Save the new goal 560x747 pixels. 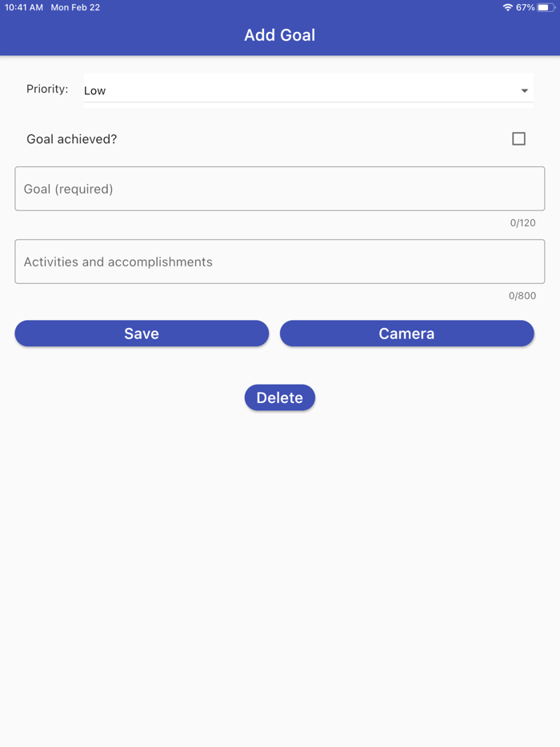[x=141, y=333]
